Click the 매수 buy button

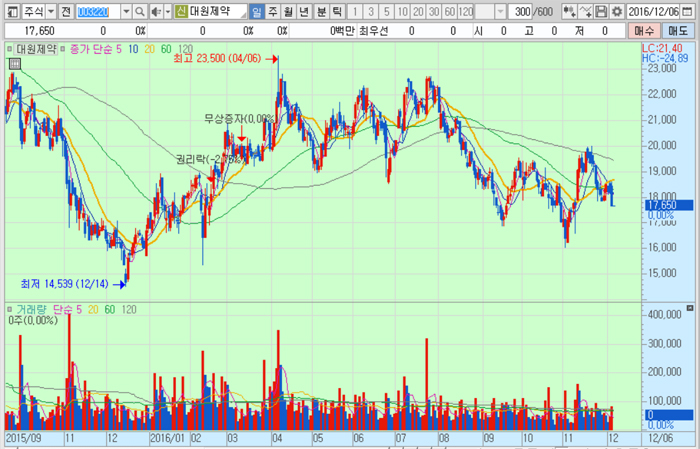(x=645, y=31)
